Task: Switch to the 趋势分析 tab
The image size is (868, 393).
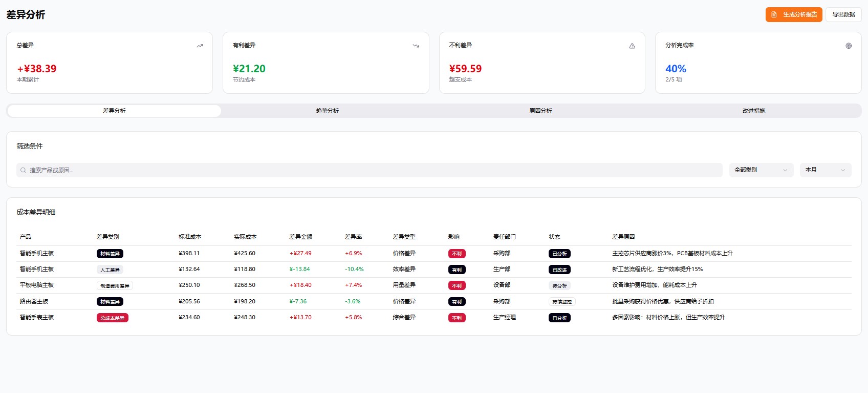Action: point(327,111)
